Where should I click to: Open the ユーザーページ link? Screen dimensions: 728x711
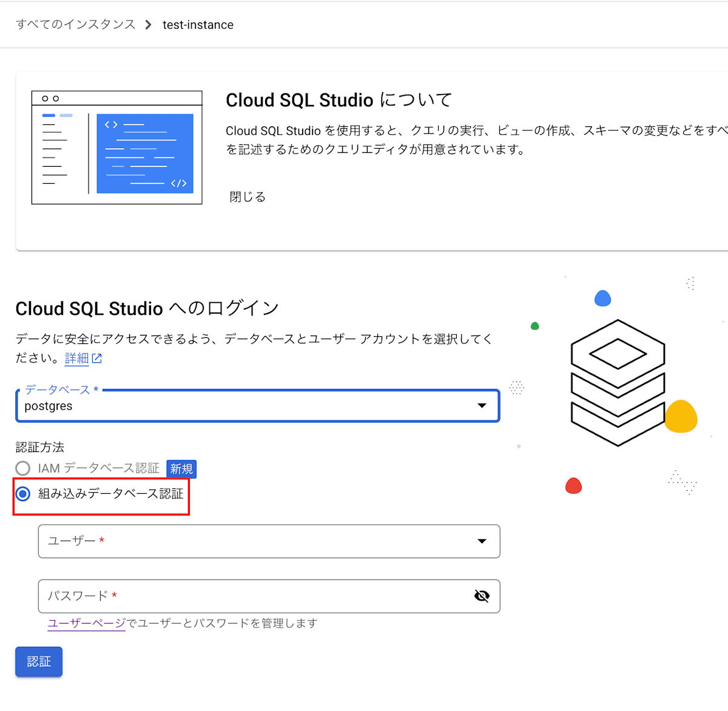point(87,623)
